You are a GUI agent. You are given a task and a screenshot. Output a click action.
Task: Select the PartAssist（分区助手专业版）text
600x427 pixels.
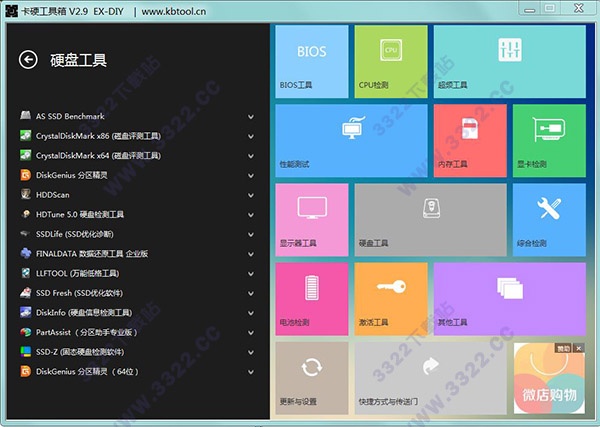[86, 332]
